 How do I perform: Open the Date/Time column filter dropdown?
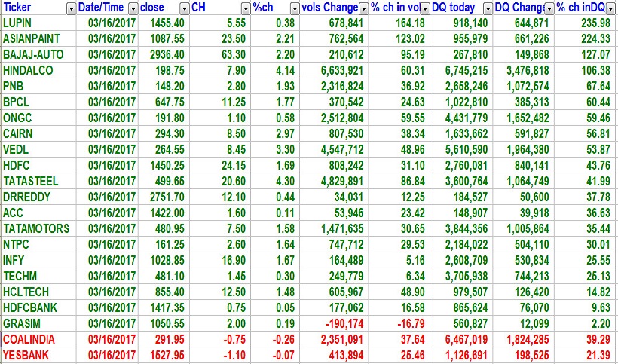(x=133, y=8)
